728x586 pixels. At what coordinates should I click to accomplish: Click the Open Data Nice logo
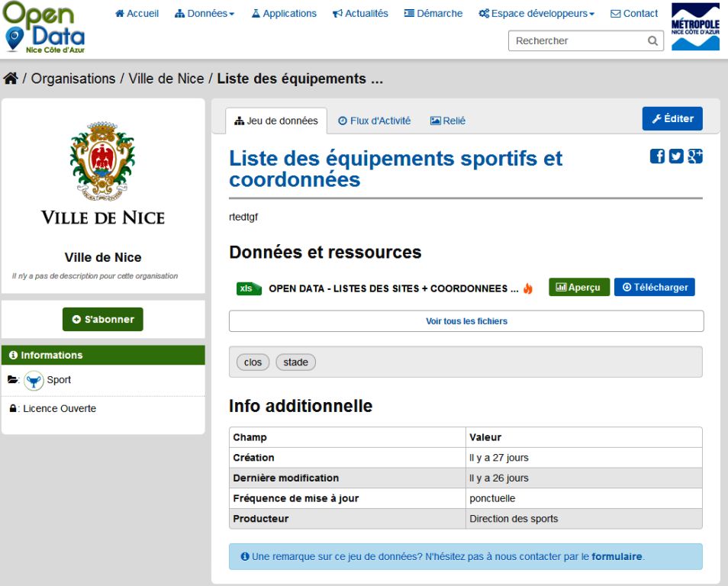click(43, 27)
